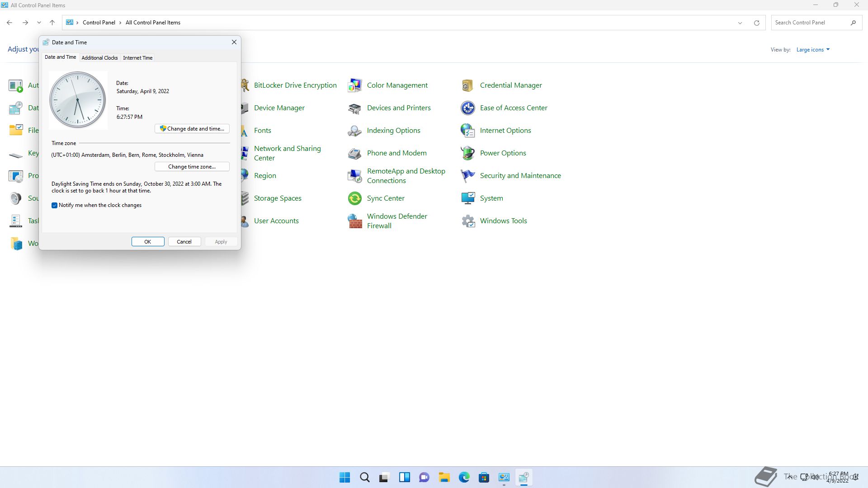Open the Security and Maintenance flag icon
The height and width of the screenshot is (488, 868).
coord(467,175)
